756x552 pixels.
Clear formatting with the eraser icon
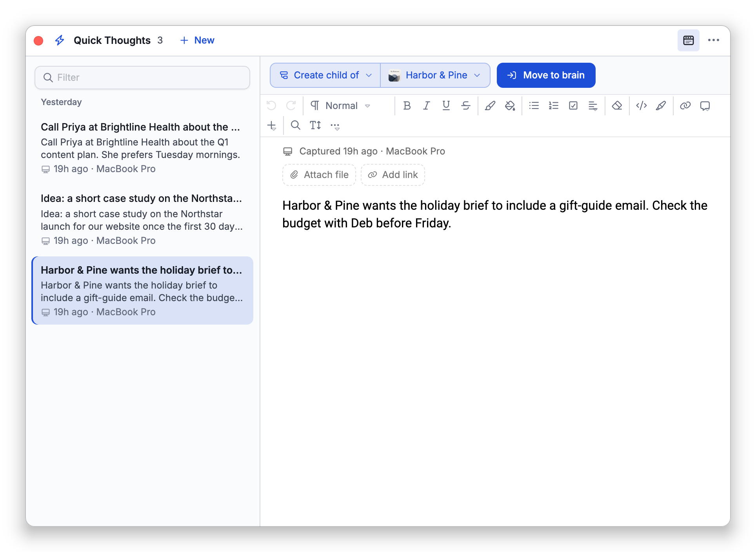[617, 105]
